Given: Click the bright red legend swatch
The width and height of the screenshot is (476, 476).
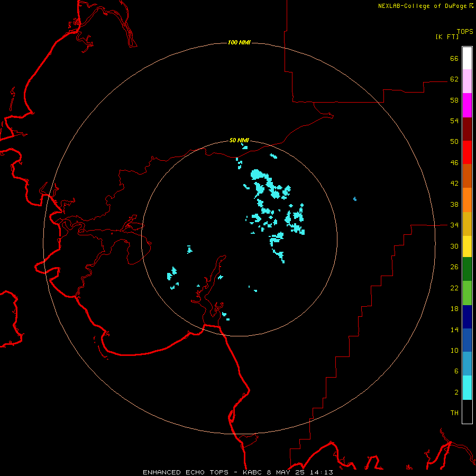Looking at the screenshot, I should click(467, 152).
